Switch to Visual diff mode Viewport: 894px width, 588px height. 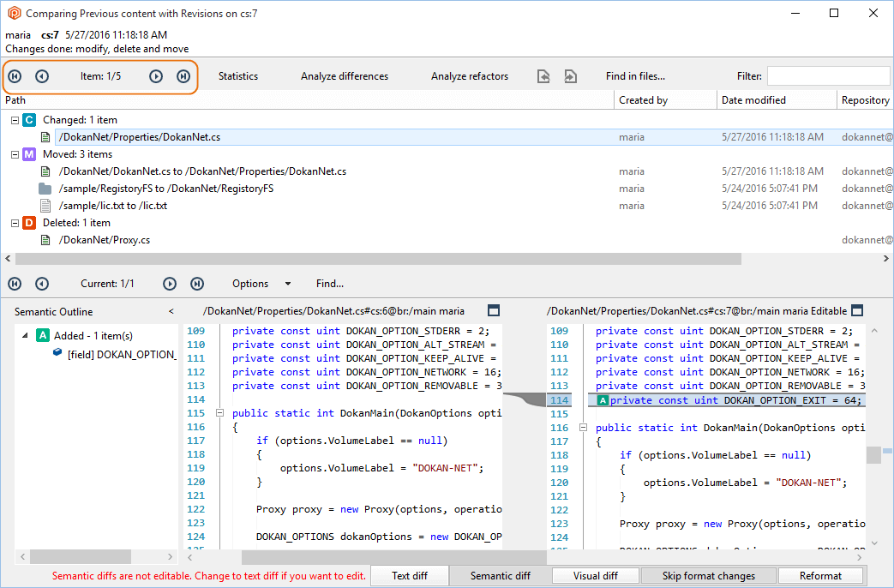[x=595, y=575]
